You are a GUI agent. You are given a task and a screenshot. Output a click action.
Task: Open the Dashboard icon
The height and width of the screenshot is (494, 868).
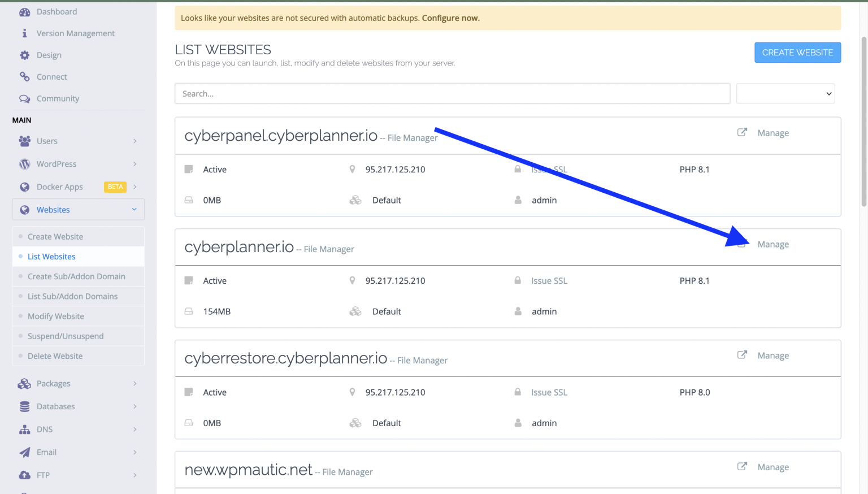point(25,11)
